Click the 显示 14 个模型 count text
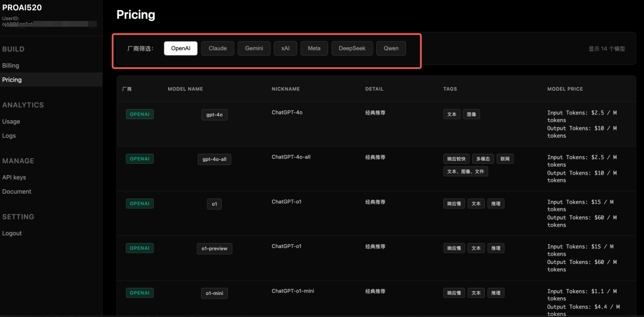This screenshot has height=317, width=644. 606,48
